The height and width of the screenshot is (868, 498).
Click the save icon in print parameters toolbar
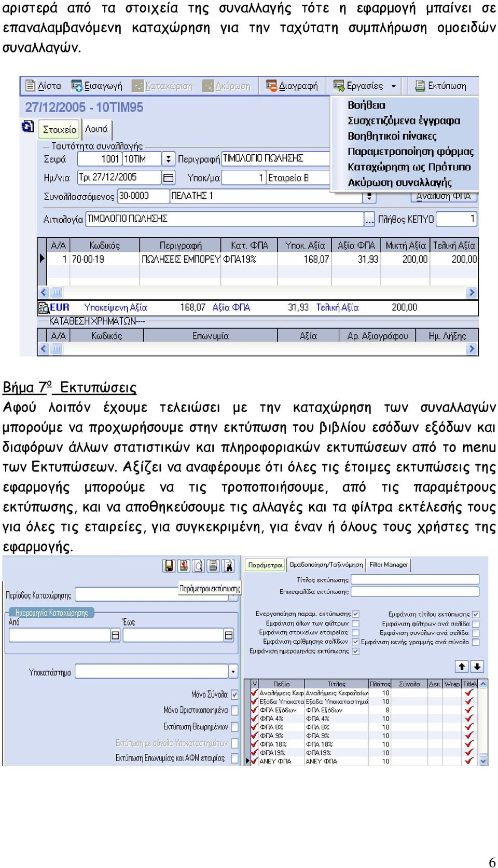[x=169, y=565]
